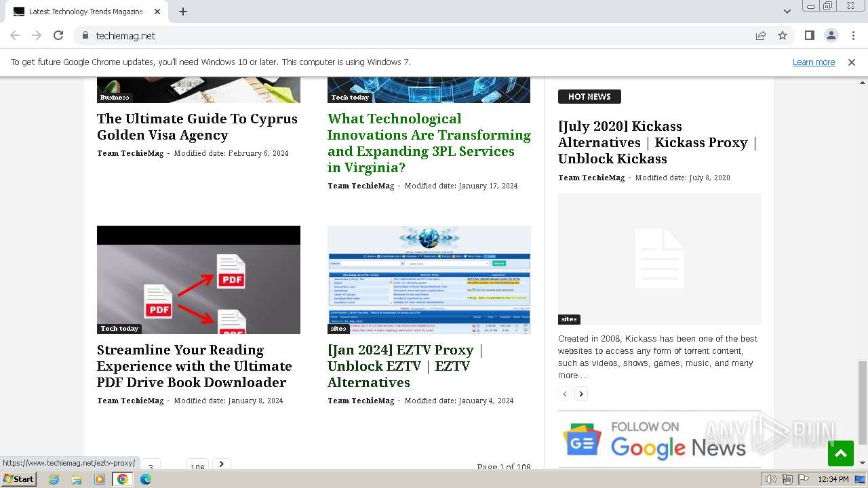
Task: Click Team TechieMag author under PDF Drive article
Action: (x=130, y=401)
